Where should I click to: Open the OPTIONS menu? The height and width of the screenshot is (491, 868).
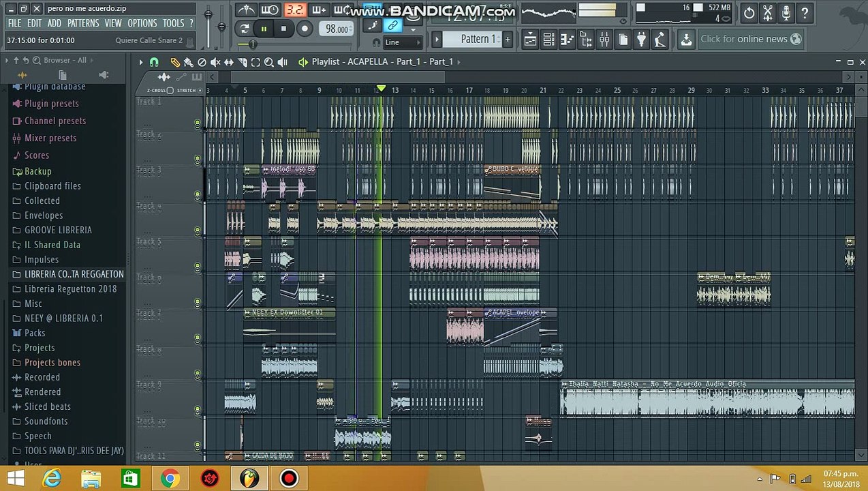(142, 23)
